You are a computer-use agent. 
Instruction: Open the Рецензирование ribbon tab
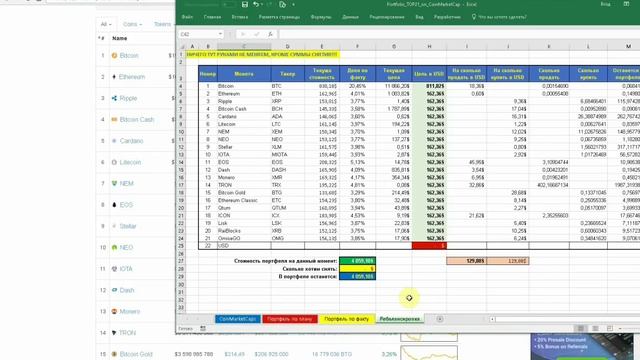[x=387, y=17]
